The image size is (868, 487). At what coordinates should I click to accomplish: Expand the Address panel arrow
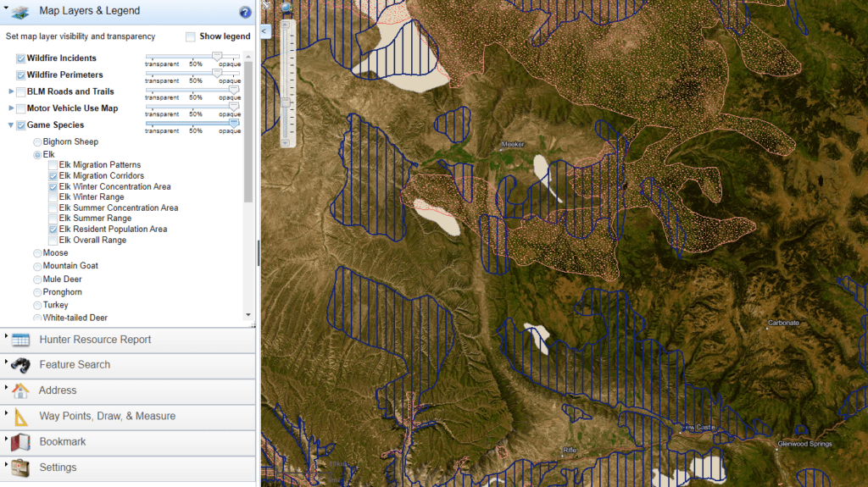(x=6, y=387)
